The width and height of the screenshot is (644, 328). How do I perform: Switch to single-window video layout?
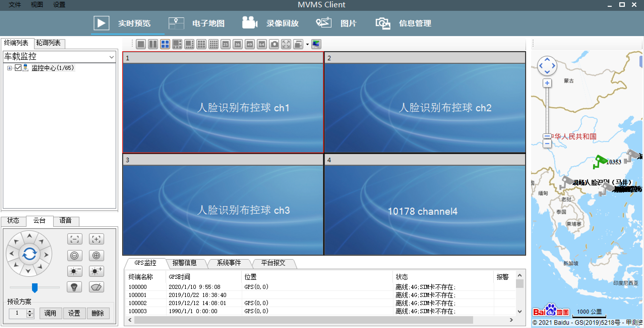click(x=141, y=44)
